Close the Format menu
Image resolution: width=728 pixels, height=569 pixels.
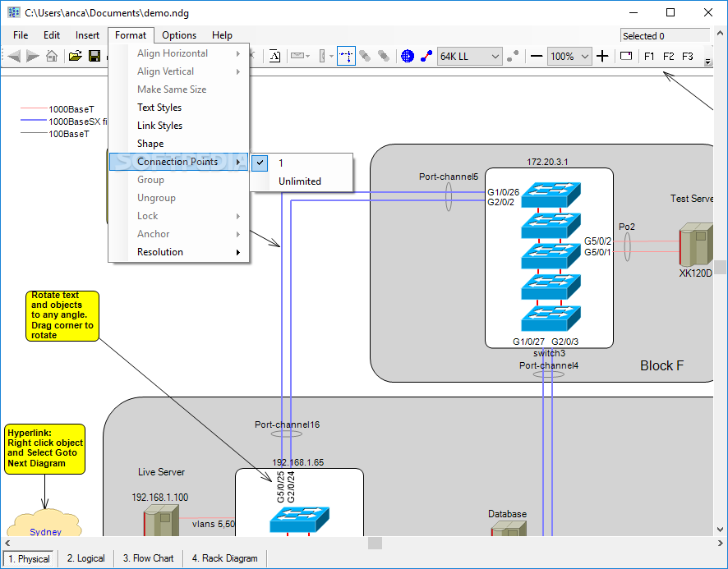[x=131, y=35]
